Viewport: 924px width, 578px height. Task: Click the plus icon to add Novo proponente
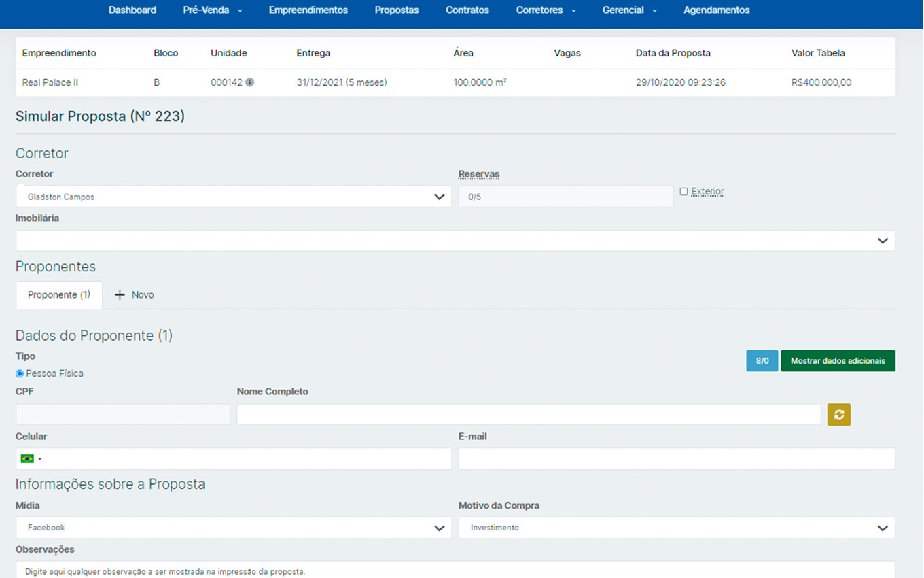click(120, 295)
